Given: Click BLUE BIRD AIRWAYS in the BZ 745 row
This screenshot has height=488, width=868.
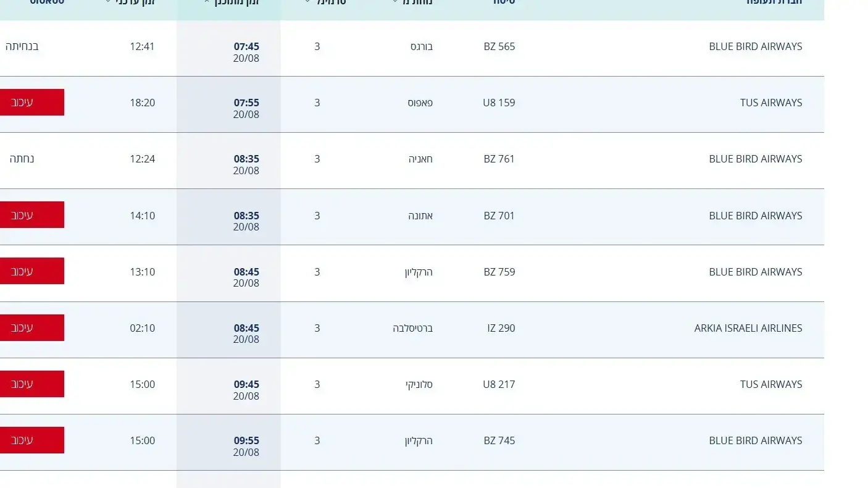Looking at the screenshot, I should (x=756, y=440).
